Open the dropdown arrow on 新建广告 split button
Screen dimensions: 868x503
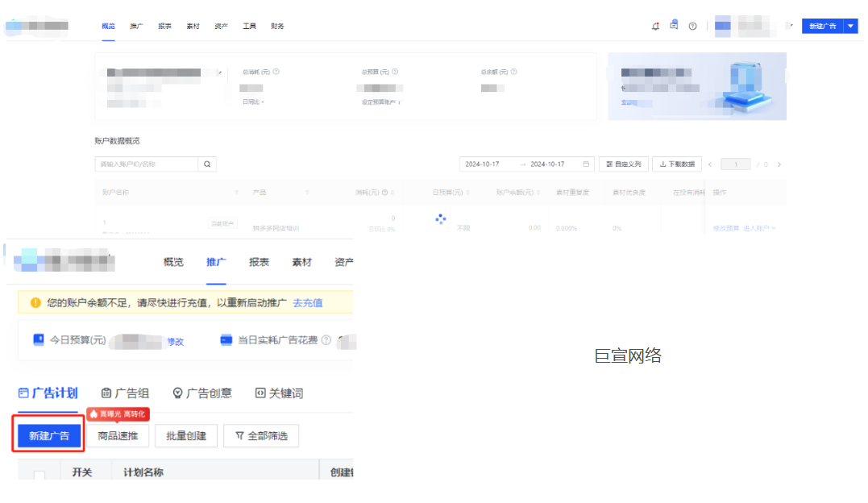tap(850, 27)
